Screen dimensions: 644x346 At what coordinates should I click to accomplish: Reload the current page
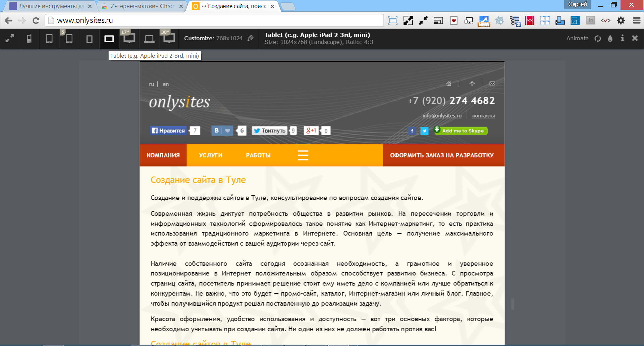click(x=36, y=20)
